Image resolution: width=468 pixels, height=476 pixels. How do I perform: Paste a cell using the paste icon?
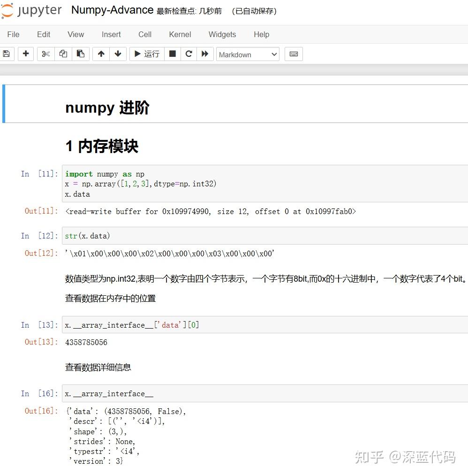(80, 54)
